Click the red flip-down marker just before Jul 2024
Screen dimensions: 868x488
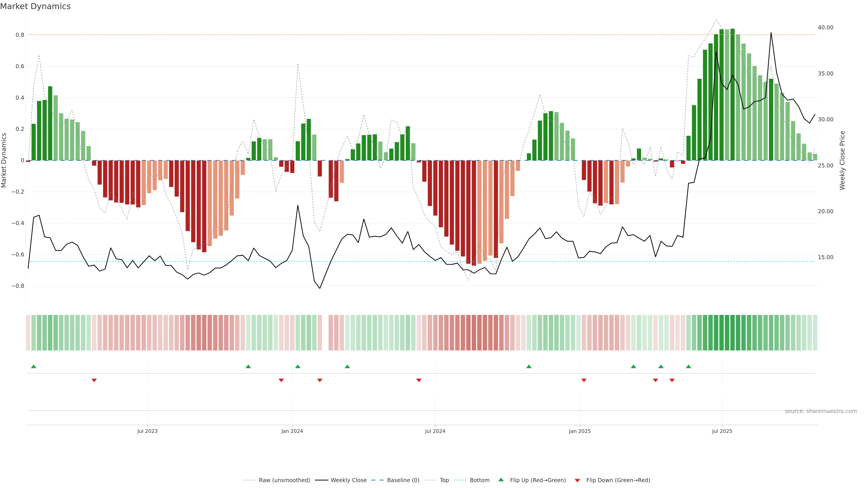(419, 380)
